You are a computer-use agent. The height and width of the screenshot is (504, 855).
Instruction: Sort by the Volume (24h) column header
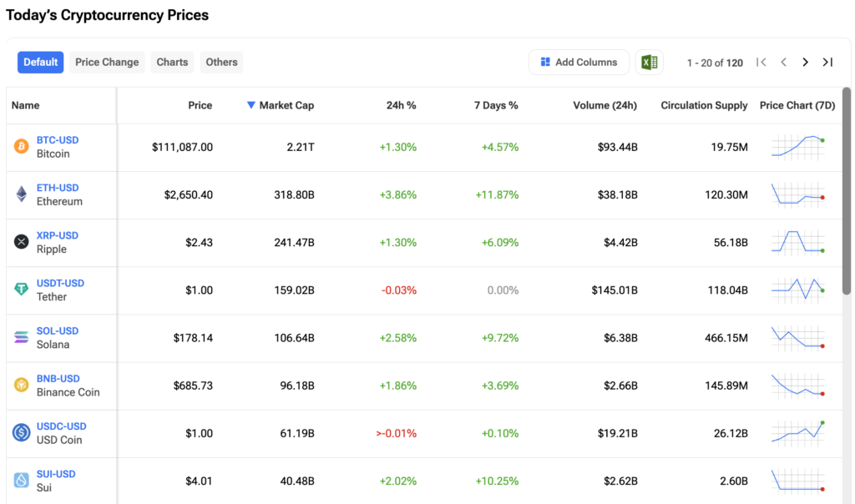pyautogui.click(x=605, y=105)
